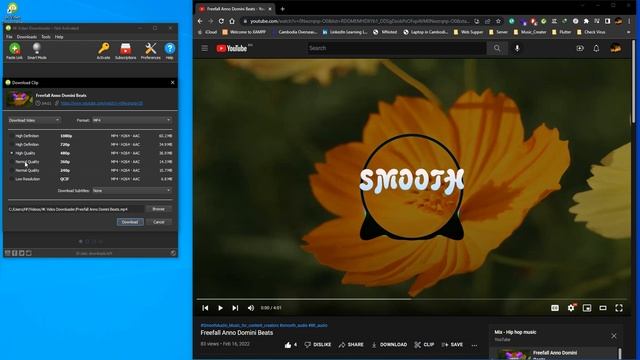Click the save path text field
This screenshot has width=640, height=360.
click(76, 209)
